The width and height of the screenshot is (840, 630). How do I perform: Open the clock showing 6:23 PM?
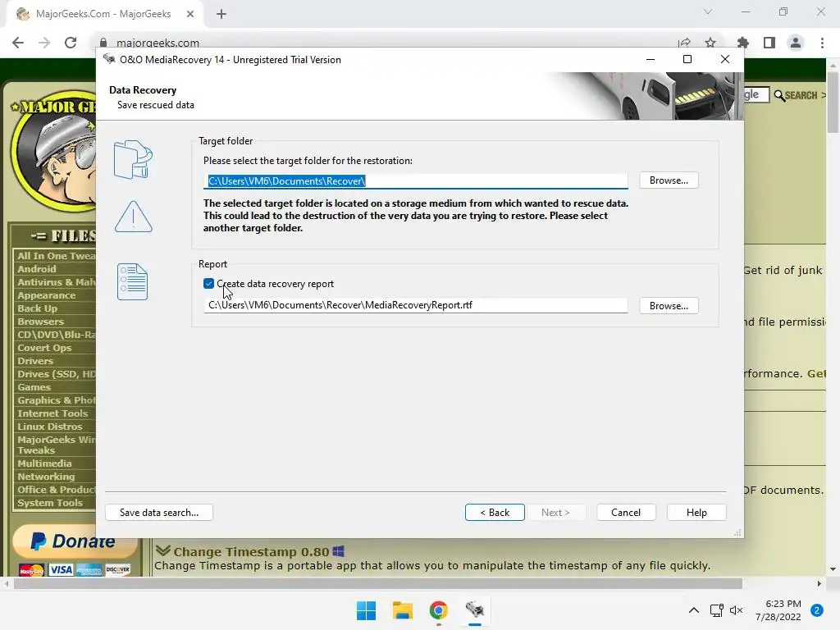coord(778,610)
